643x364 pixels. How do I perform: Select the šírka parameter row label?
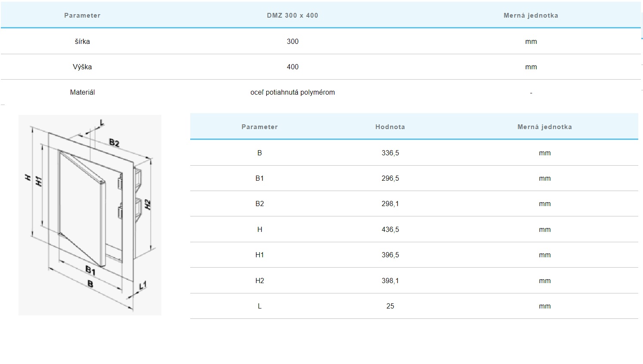click(82, 42)
